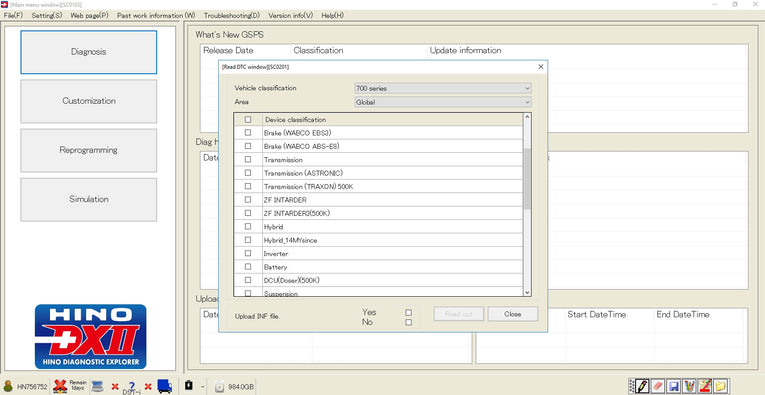This screenshot has width=765, height=395.
Task: Tick the Transmission (TRAXON) 500K checkbox
Action: (248, 186)
